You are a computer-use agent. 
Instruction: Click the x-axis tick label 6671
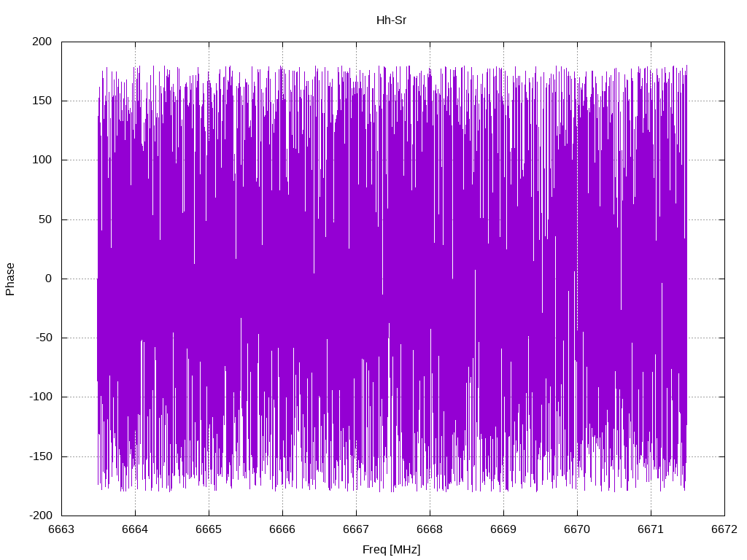pos(651,529)
